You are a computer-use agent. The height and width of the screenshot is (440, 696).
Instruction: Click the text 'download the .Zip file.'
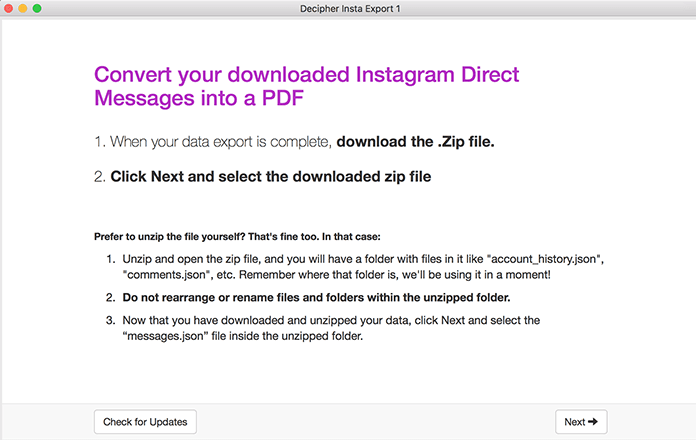(x=415, y=142)
